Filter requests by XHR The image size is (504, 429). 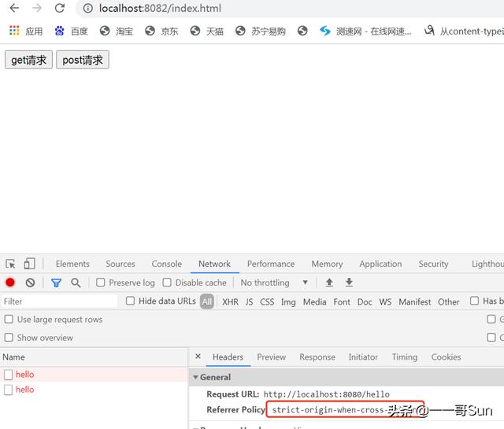pos(230,301)
